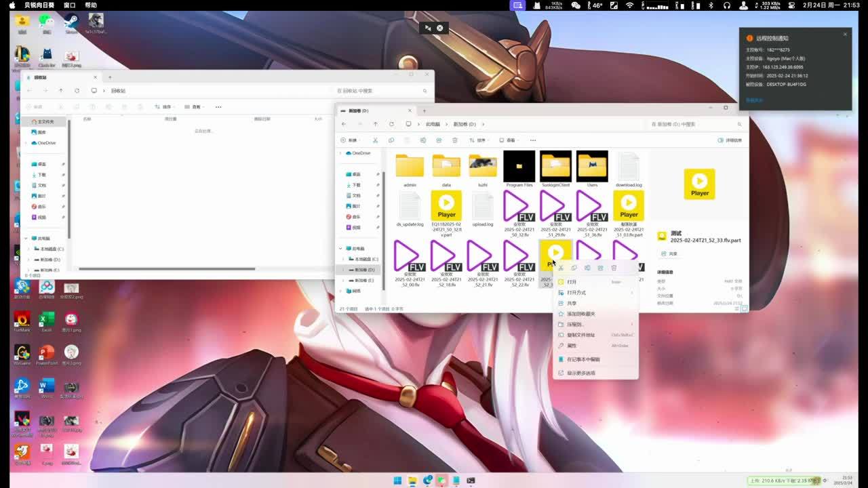This screenshot has height=488, width=868.
Task: Collapse the 此电脑 tree node in D drive window
Action: coord(341,249)
